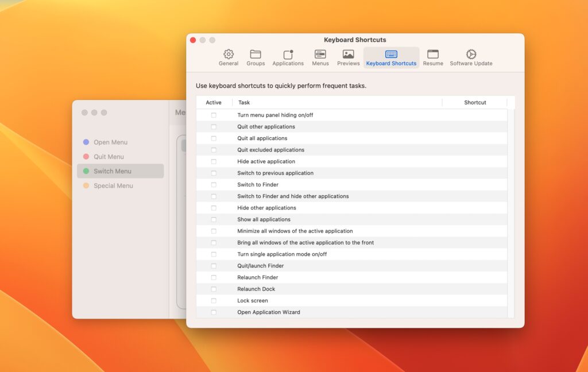Enable the Quit all applications shortcut
Screen dimensions: 588x372
(x=214, y=138)
